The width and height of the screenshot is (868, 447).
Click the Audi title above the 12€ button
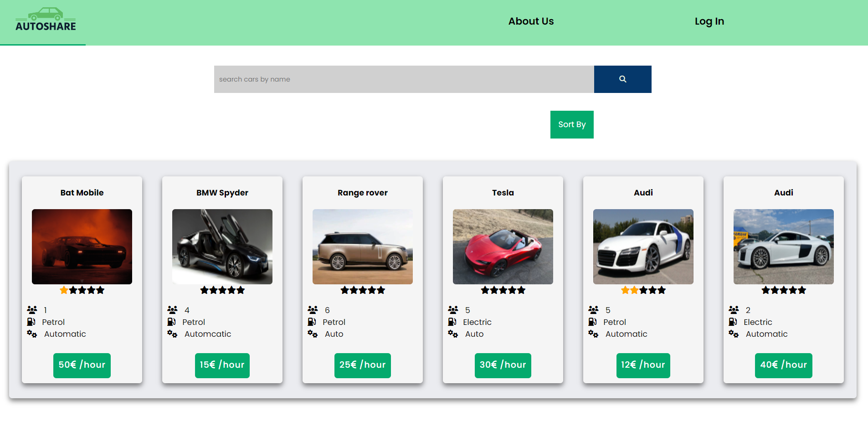click(643, 193)
